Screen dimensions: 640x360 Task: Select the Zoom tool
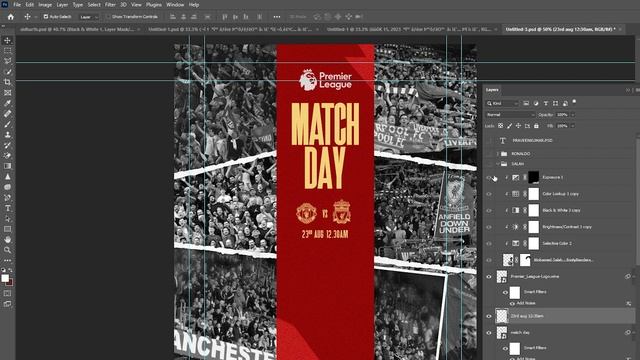pos(7,250)
